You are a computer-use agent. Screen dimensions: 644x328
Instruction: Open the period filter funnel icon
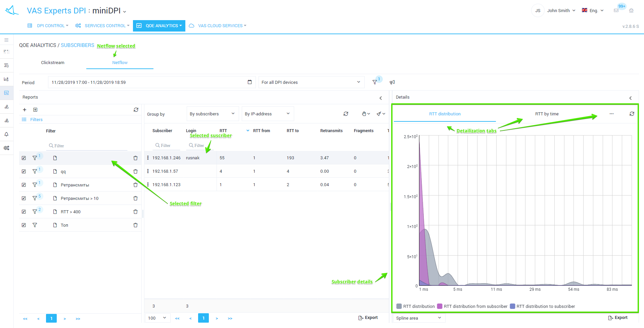(x=375, y=82)
